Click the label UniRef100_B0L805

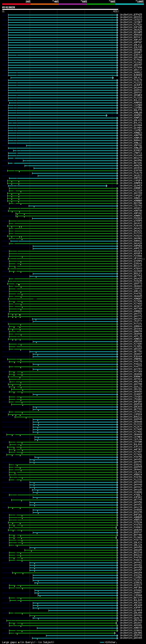click(131, 600)
